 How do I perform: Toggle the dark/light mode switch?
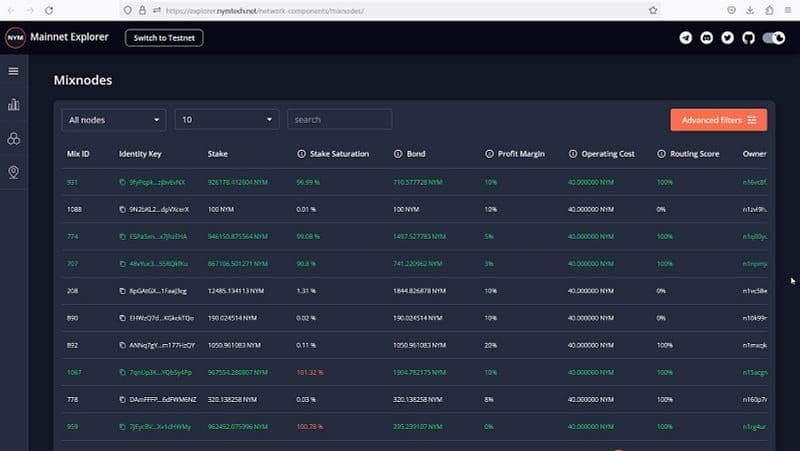[x=773, y=38]
